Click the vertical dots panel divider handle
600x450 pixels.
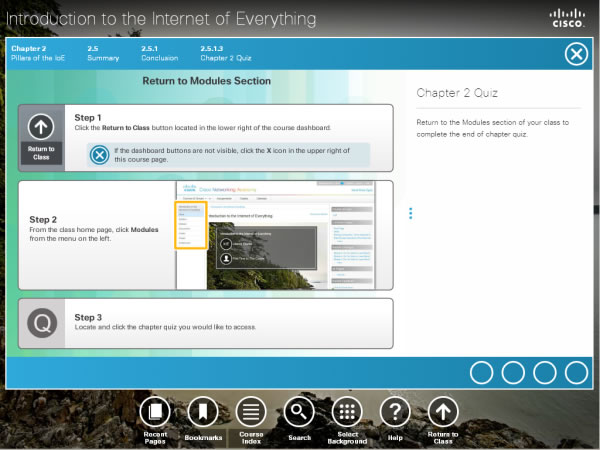click(x=410, y=213)
